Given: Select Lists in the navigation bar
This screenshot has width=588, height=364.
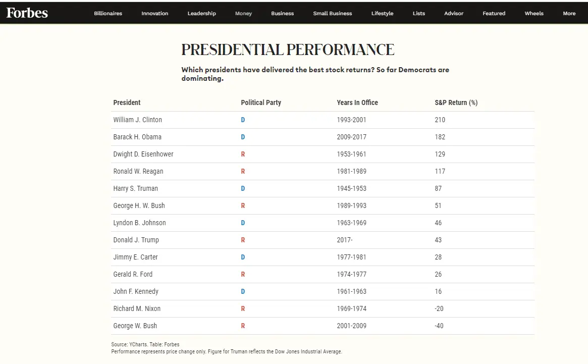Looking at the screenshot, I should tap(419, 14).
